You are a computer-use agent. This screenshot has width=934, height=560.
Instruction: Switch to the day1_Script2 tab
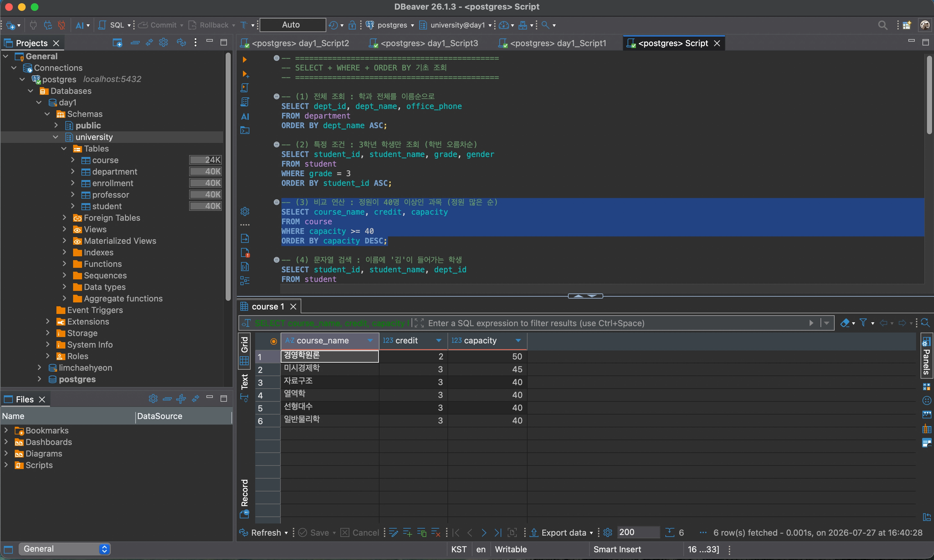(295, 43)
